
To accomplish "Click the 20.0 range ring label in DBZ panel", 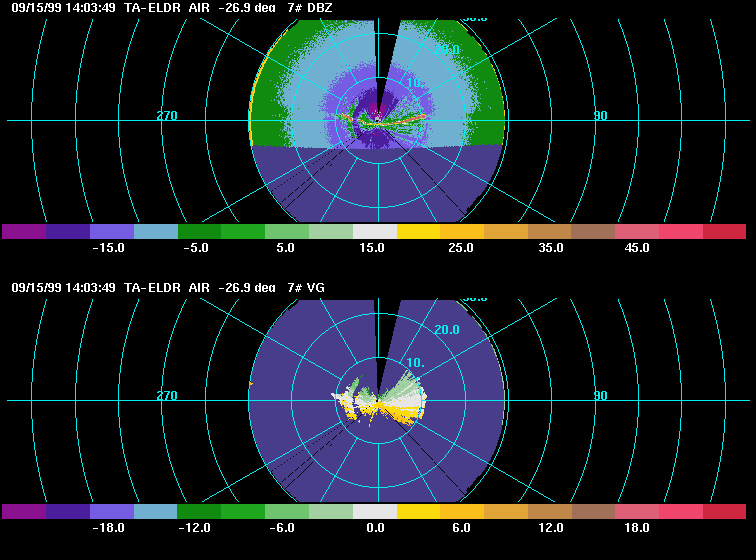I will [447, 50].
